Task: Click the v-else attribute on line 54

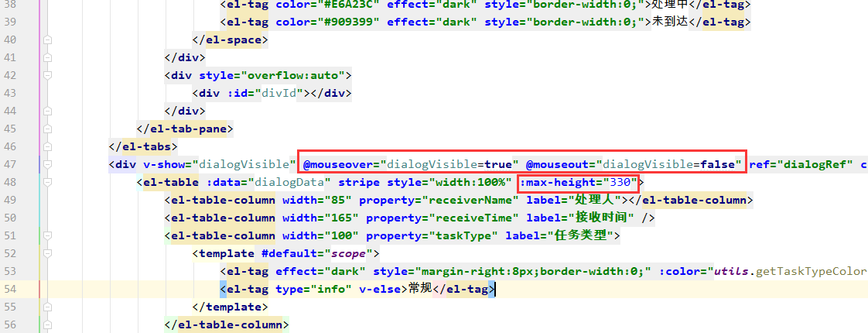Action: tap(380, 289)
